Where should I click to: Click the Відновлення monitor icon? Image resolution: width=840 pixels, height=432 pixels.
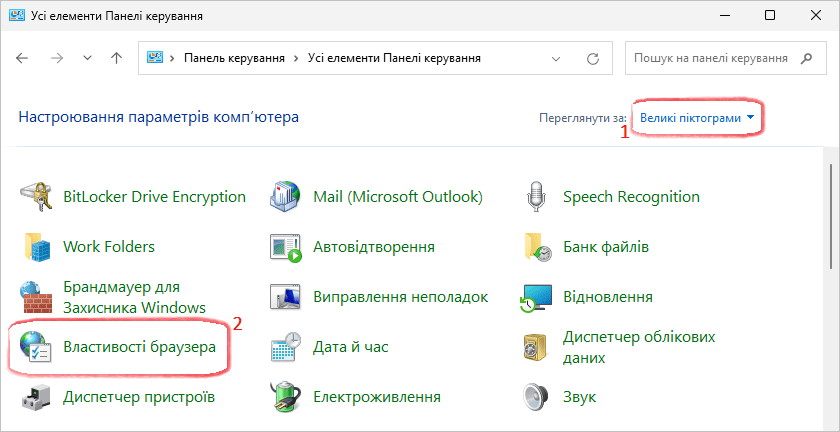coord(536,298)
